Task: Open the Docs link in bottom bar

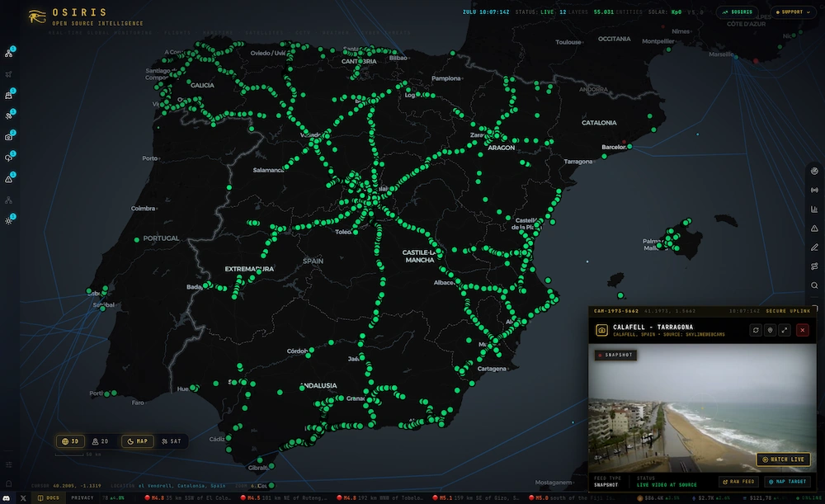Action: pos(49,497)
